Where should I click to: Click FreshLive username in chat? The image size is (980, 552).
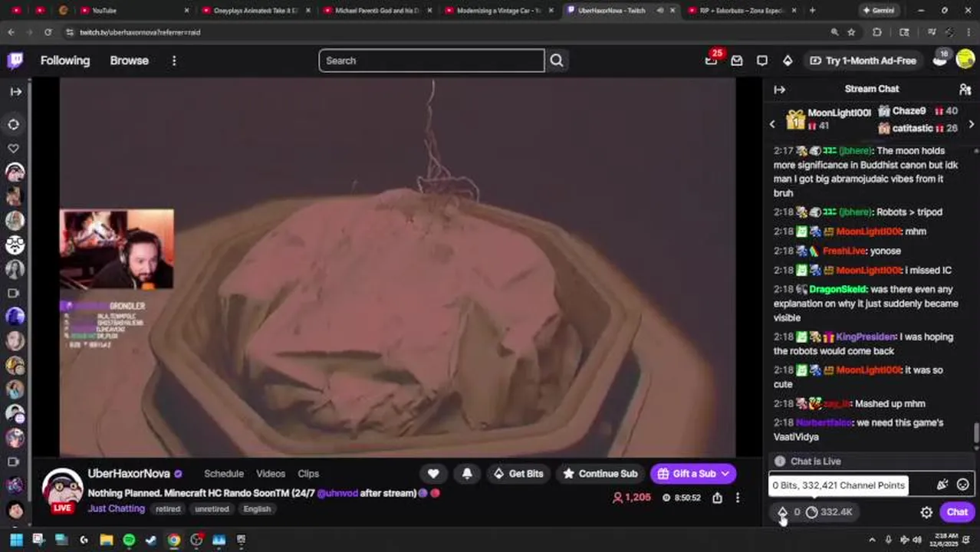point(844,251)
